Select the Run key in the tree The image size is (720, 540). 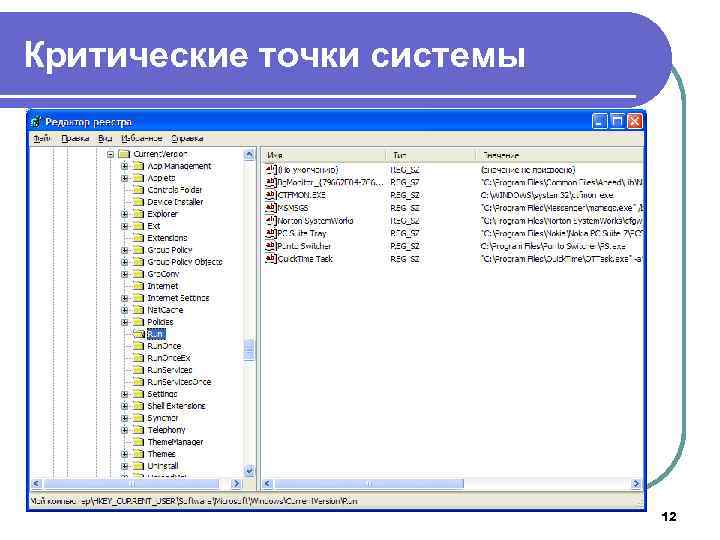click(156, 334)
